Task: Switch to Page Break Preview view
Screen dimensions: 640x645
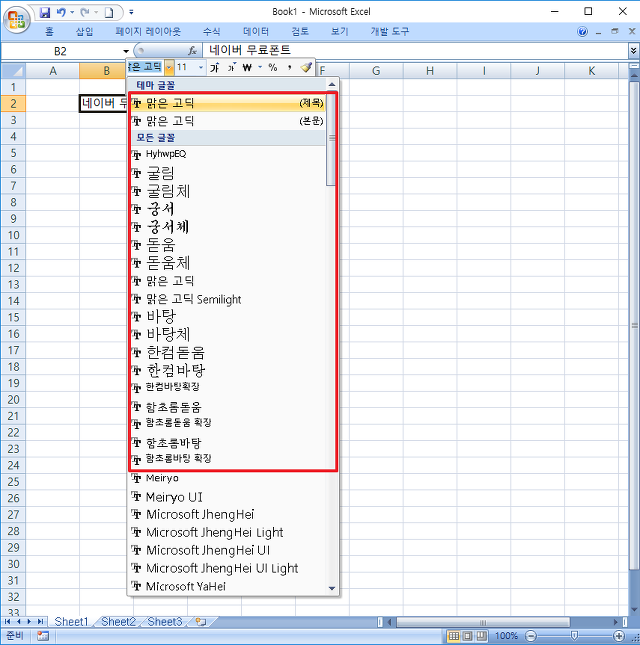Action: tap(481, 636)
